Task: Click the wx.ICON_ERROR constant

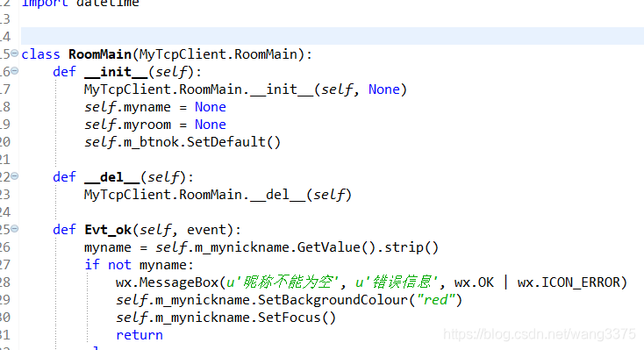Action: click(569, 282)
